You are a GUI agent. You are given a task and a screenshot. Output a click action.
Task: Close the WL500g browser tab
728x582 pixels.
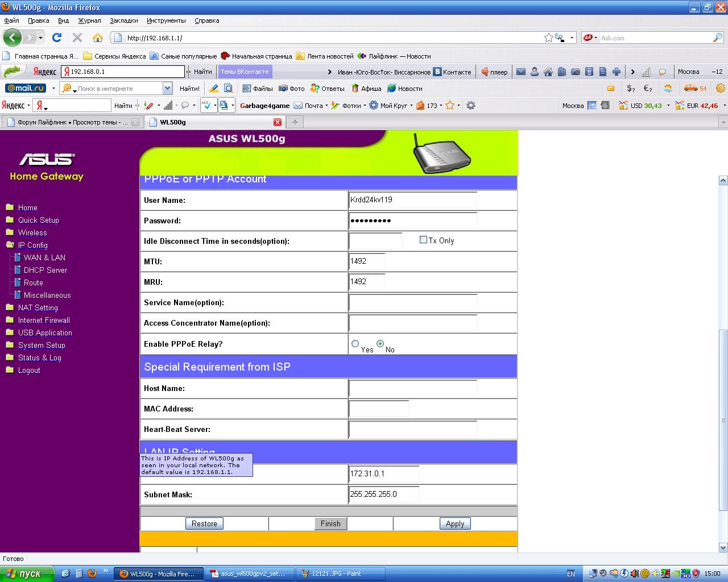[x=278, y=122]
